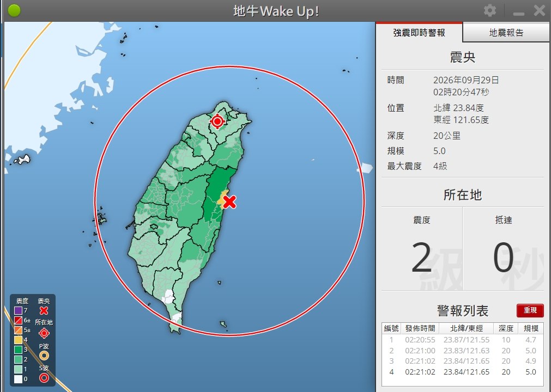Close the 地牛Wake Up! window
Screen dimensions: 551x392
tap(539, 10)
